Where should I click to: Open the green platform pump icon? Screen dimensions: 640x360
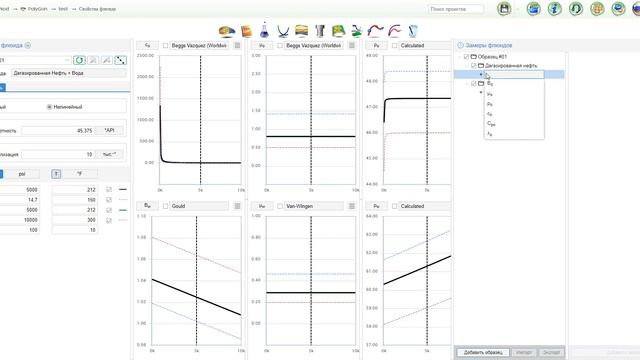click(x=357, y=31)
